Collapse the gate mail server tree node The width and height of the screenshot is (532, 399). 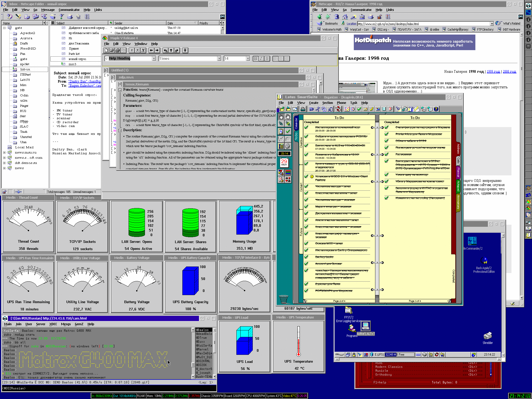pos(4,28)
